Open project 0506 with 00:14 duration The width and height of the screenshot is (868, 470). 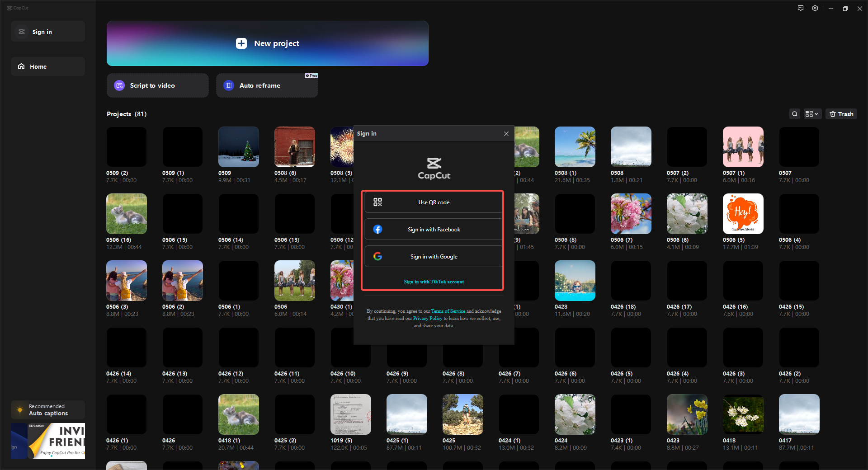[x=295, y=281]
